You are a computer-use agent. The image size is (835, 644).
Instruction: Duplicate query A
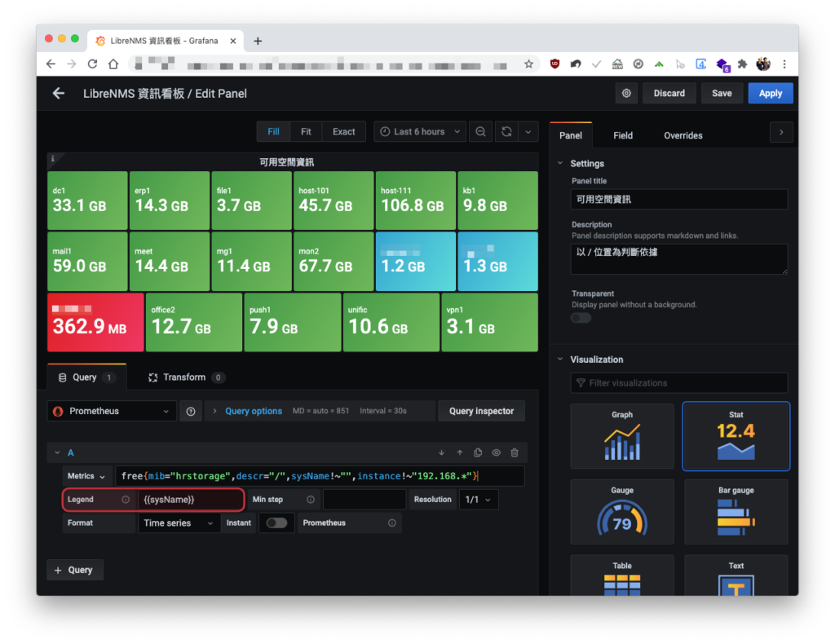click(478, 452)
